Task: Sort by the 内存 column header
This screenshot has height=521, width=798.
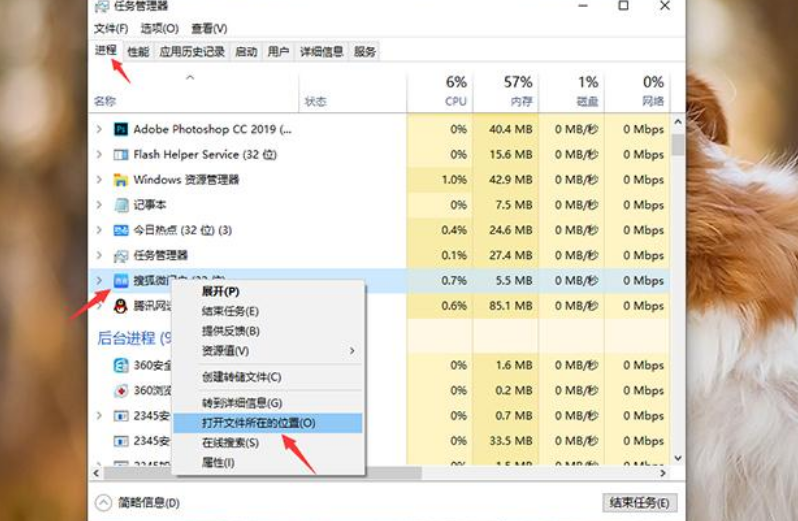Action: [x=506, y=91]
